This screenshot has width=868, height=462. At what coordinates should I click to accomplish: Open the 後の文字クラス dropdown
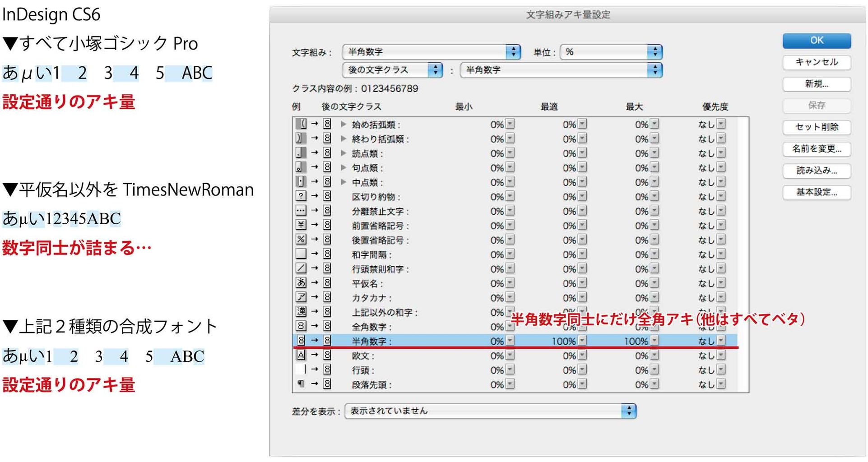[392, 70]
